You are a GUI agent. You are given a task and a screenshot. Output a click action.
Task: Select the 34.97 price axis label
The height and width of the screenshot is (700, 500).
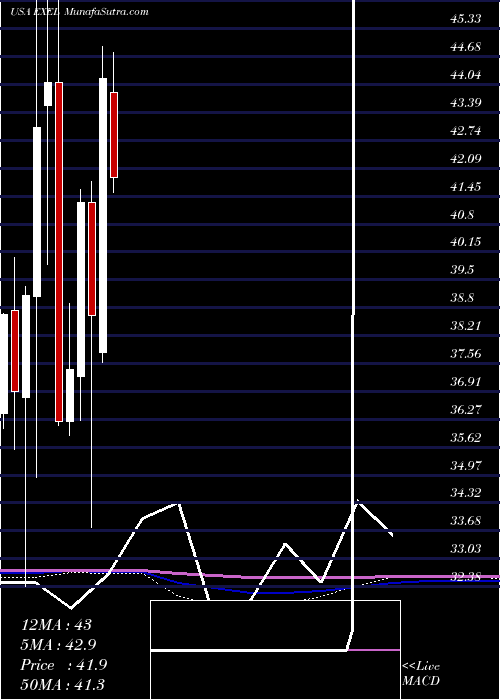pyautogui.click(x=465, y=465)
